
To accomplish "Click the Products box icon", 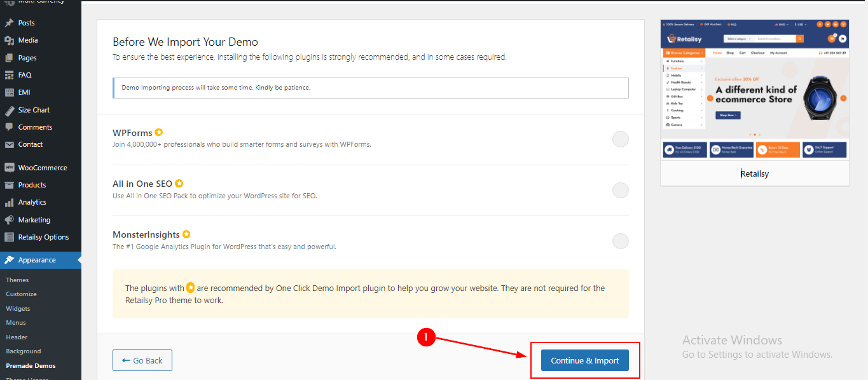I will [x=9, y=185].
